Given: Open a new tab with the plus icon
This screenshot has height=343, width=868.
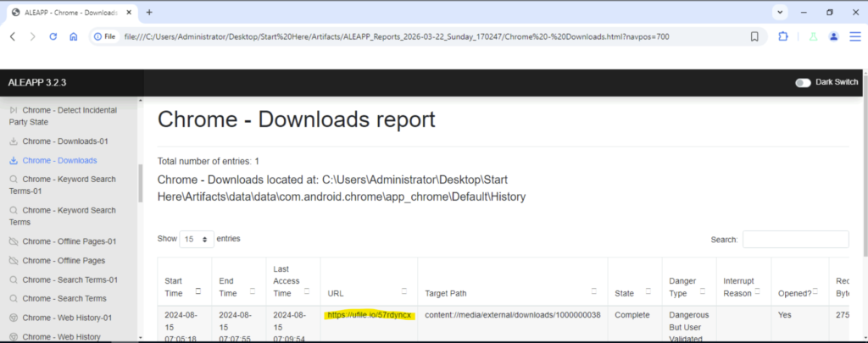Looking at the screenshot, I should click(x=149, y=12).
